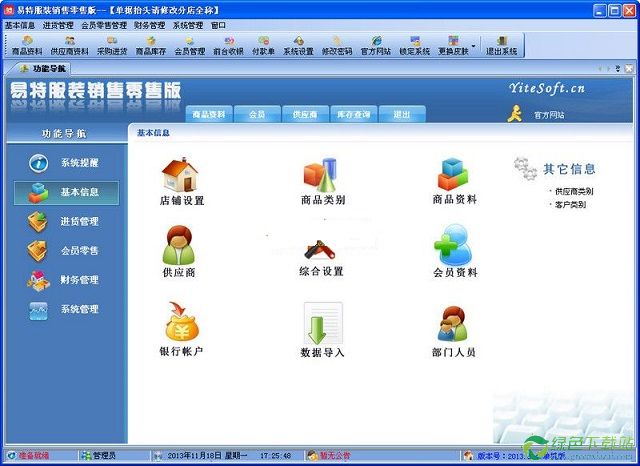Select the 会员 tab in blue header
The image size is (640, 466).
pos(257,115)
